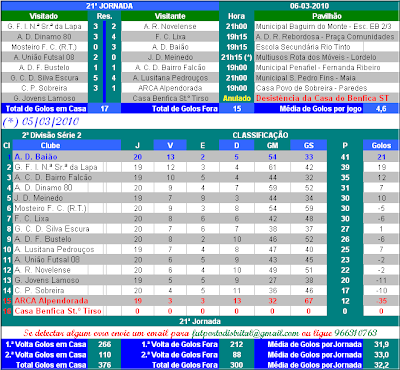Click the 'Total Golos em Casa' value 376

(x=104, y=365)
